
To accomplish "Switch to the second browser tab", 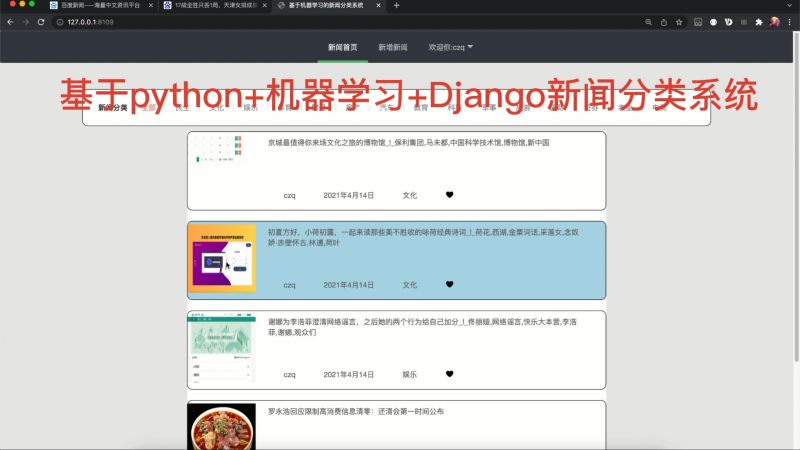I will click(214, 5).
